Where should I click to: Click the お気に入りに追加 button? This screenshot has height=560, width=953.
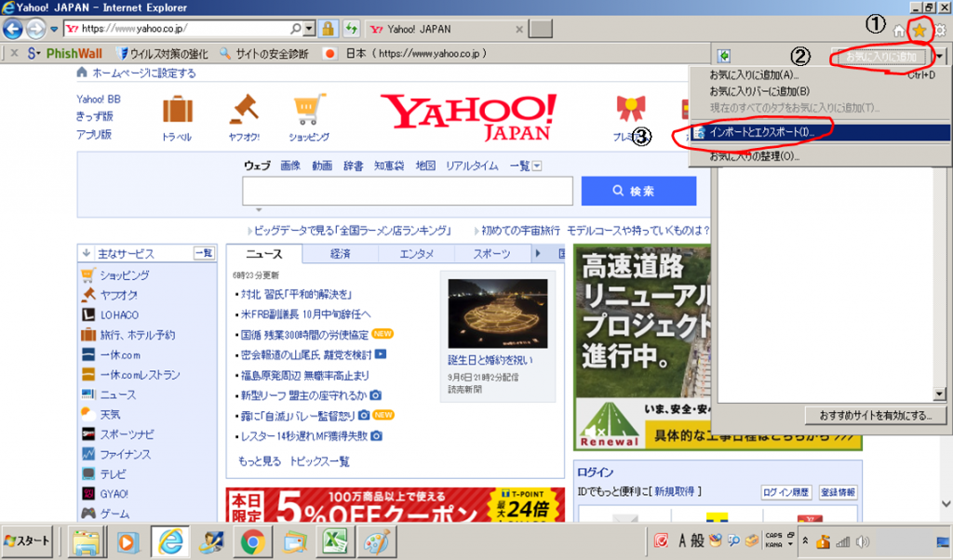point(881,57)
